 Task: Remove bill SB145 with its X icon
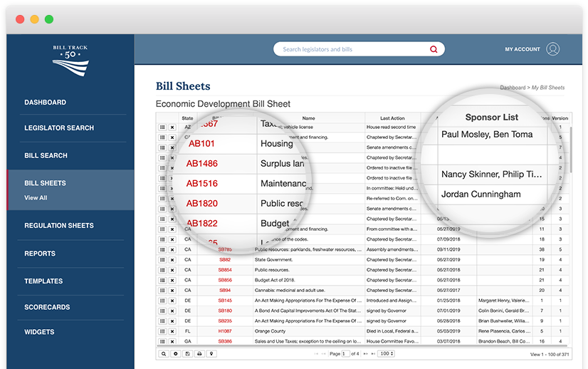[x=172, y=301]
